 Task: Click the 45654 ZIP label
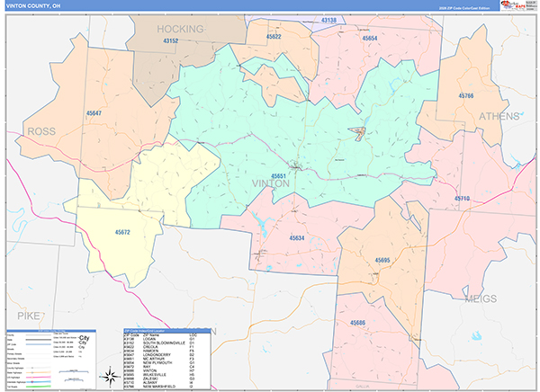(370, 38)
